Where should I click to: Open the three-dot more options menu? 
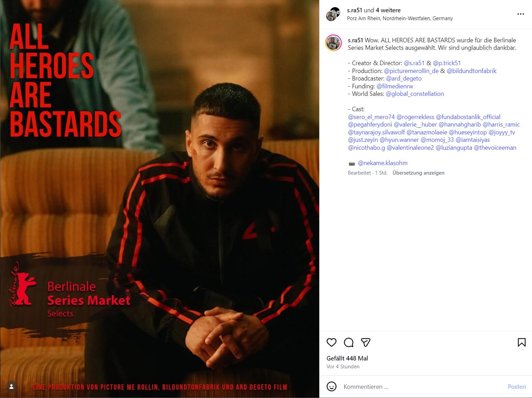coord(520,14)
